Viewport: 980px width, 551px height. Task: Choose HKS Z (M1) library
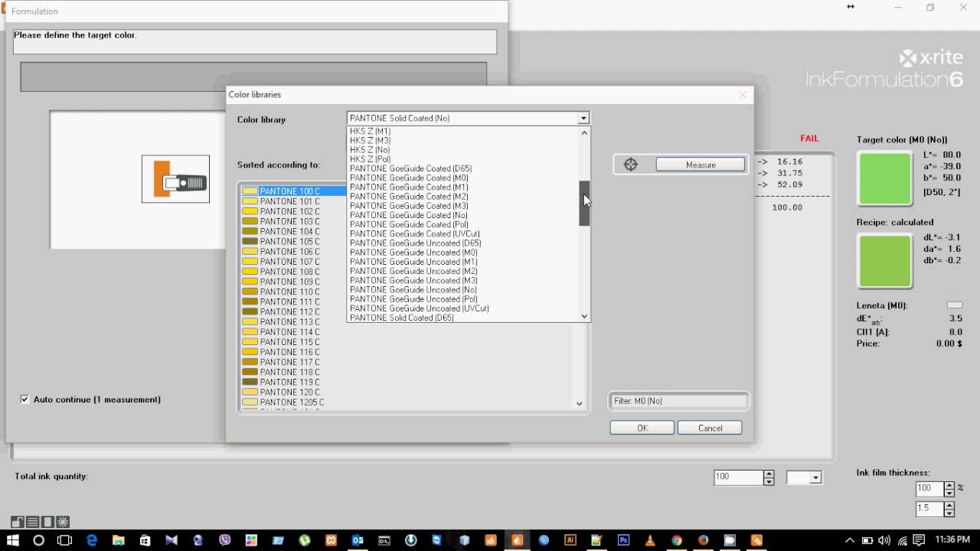click(371, 132)
